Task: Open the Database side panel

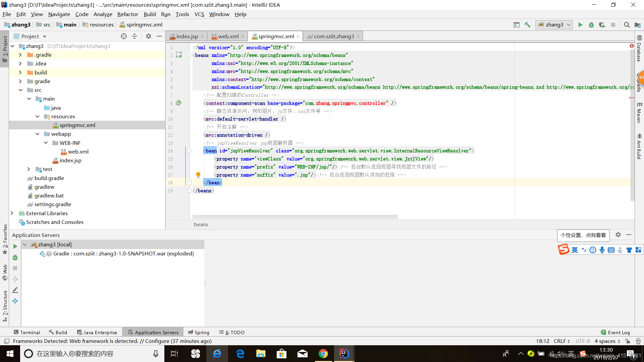Action: pos(639,49)
